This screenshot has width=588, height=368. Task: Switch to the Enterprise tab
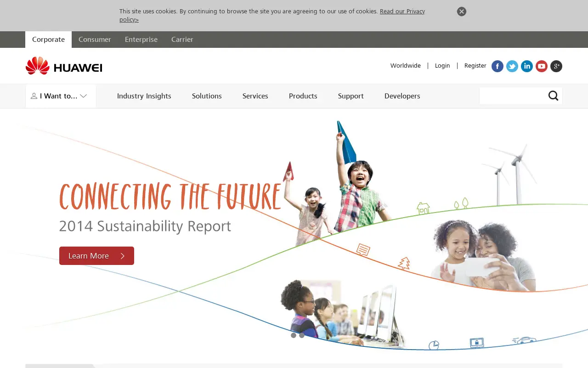point(141,40)
